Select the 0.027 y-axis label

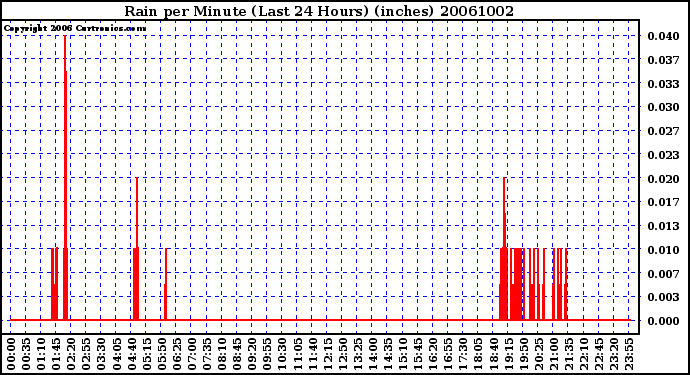(663, 131)
